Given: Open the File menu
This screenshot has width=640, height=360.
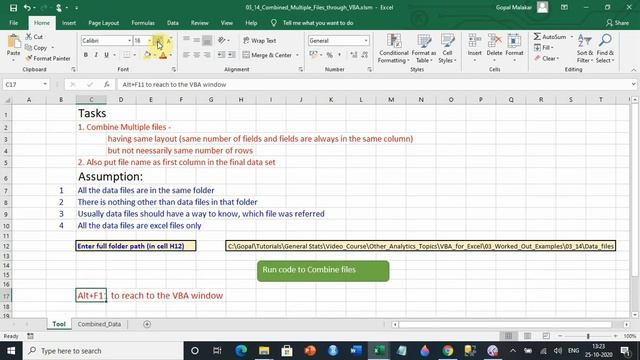Looking at the screenshot, I should point(13,23).
